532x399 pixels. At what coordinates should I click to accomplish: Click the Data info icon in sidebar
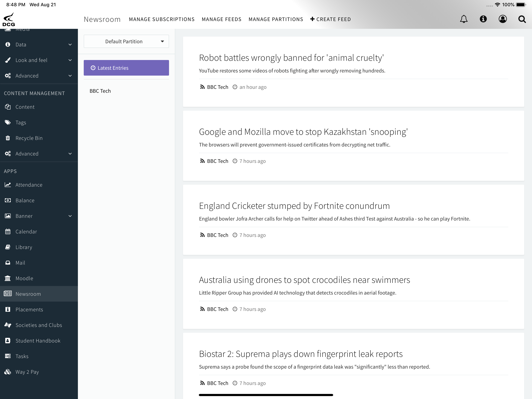[x=8, y=45]
